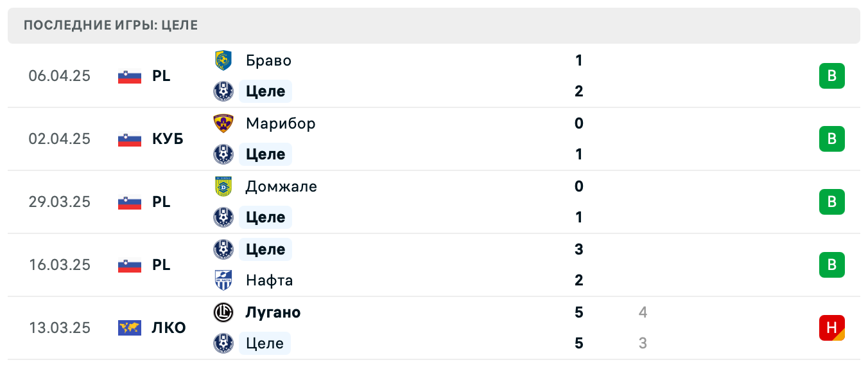The image size is (868, 369).
Task: Click the green win badge for 06.04.25
Action: 831,76
